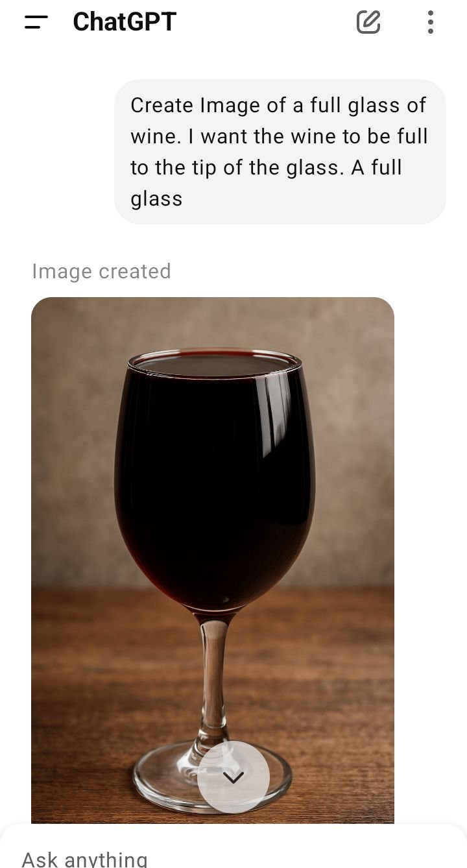467x868 pixels.
Task: Tap the circular scroll-down button over image
Action: tap(233, 777)
